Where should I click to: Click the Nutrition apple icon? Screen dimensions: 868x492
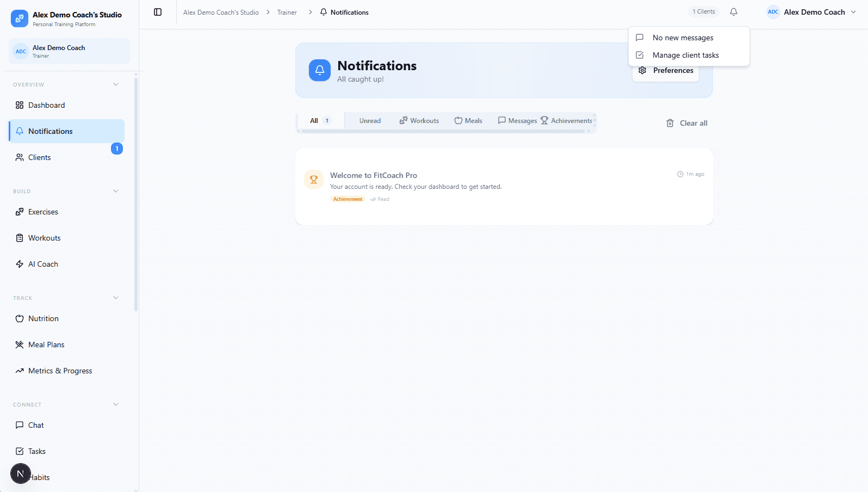coord(20,318)
